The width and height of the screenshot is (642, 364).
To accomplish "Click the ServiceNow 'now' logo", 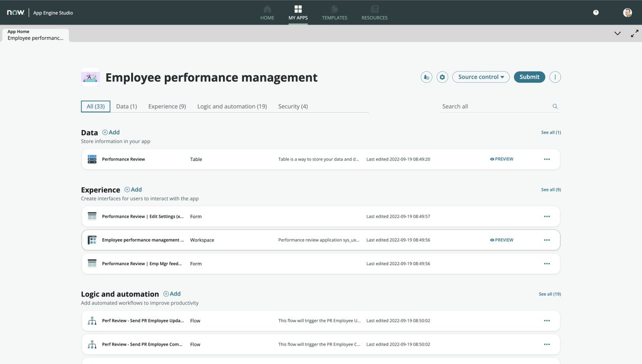I will tap(16, 12).
